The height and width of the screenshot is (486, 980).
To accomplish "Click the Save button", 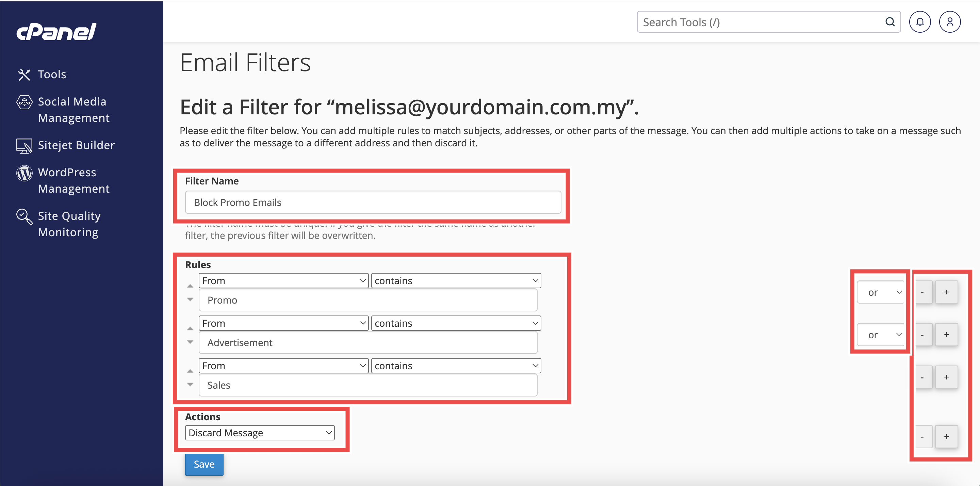I will (204, 464).
